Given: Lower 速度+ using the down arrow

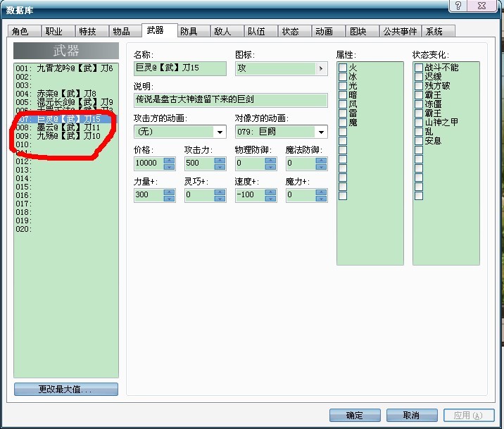Looking at the screenshot, I should point(270,199).
